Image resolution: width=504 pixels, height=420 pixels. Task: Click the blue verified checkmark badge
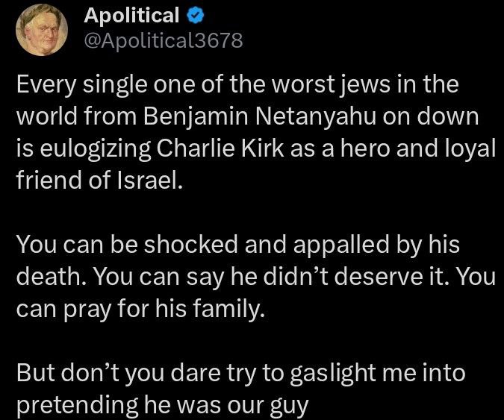tap(196, 16)
